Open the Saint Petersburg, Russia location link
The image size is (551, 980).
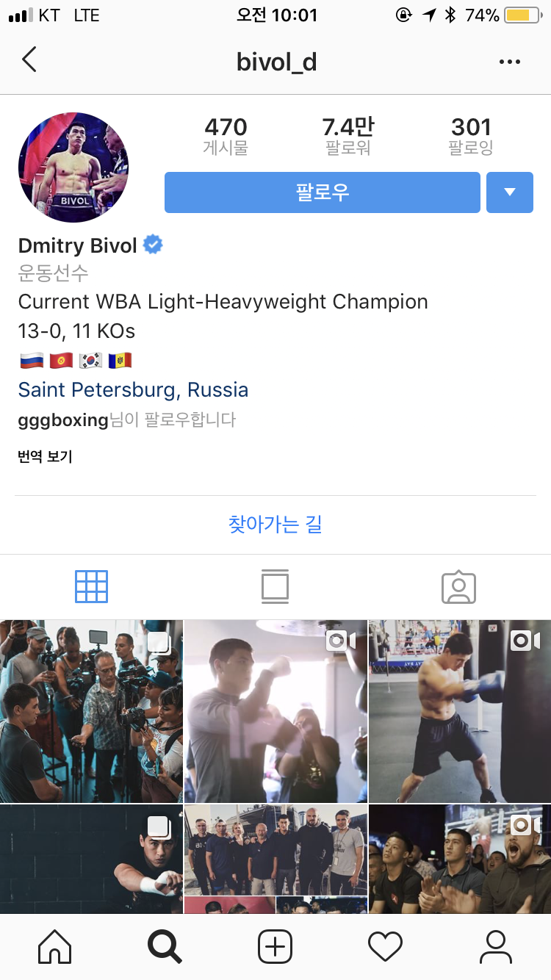[x=134, y=389]
